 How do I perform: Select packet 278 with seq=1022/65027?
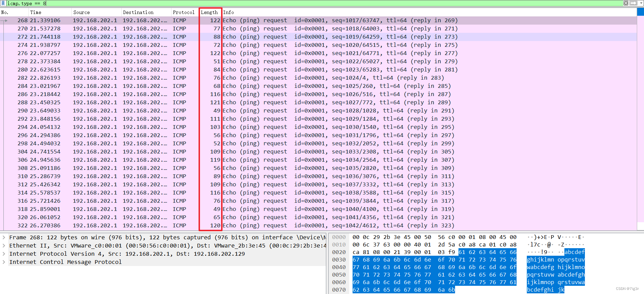pyautogui.click(x=318, y=62)
